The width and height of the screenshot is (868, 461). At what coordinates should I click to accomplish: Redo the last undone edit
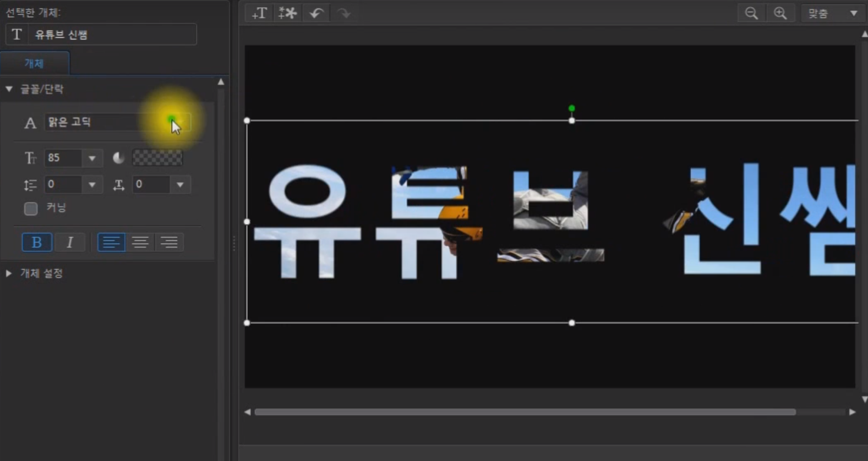[x=344, y=13]
